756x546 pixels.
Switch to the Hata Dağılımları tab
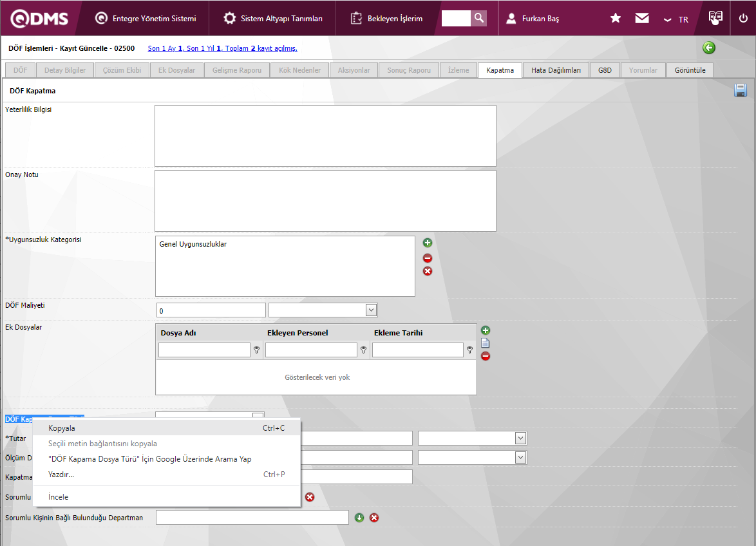pos(556,70)
